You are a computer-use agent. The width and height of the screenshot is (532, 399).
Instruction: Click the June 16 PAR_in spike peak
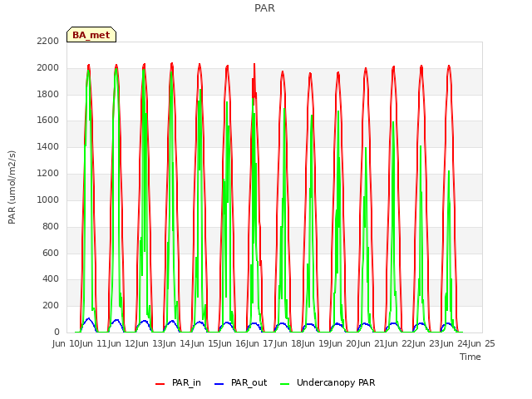pyautogui.click(x=254, y=64)
